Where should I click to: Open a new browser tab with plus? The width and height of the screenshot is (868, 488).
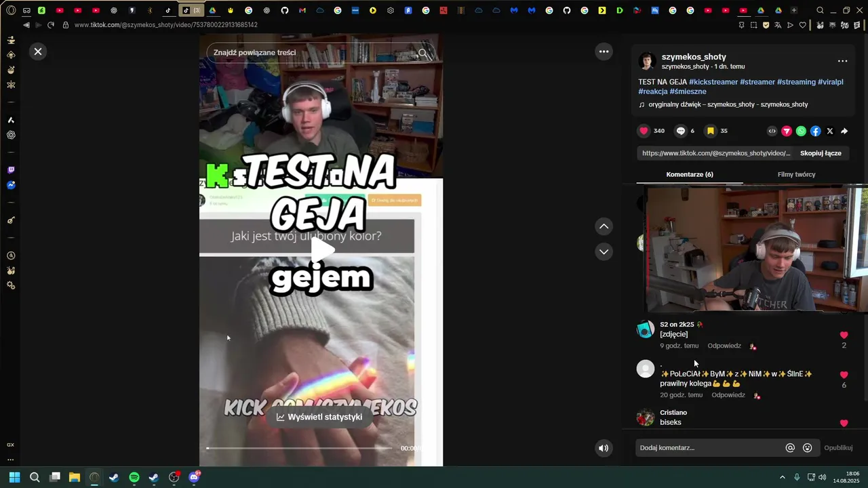[x=793, y=10]
